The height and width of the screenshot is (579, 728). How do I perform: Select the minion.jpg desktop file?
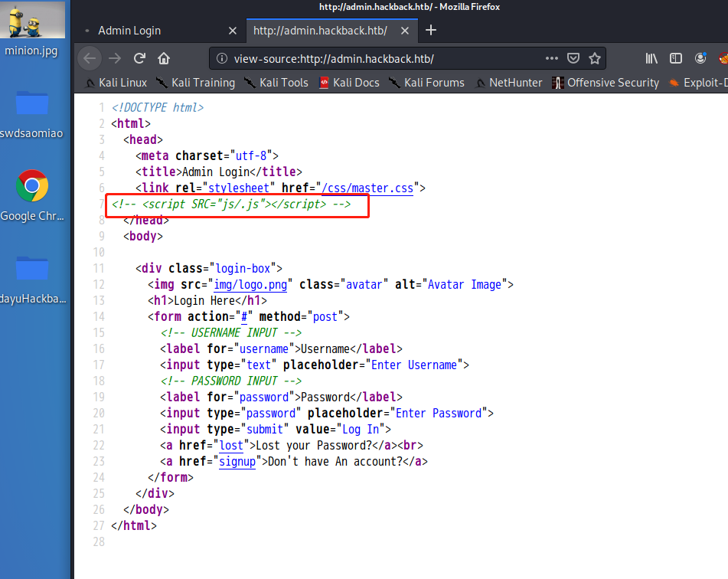coord(31,31)
